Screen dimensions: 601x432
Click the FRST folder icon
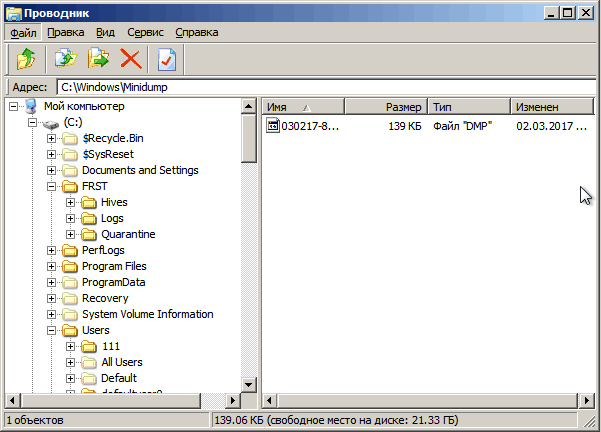[70, 187]
